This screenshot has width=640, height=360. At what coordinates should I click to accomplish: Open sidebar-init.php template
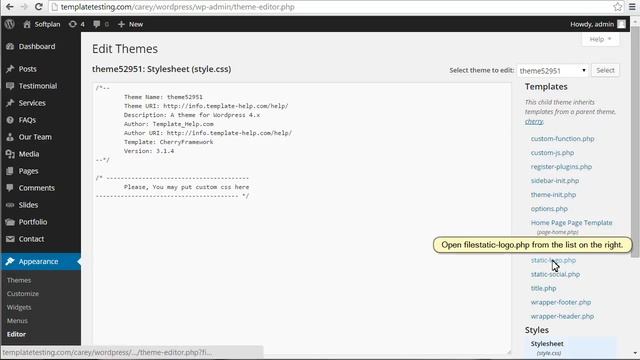pyautogui.click(x=555, y=180)
